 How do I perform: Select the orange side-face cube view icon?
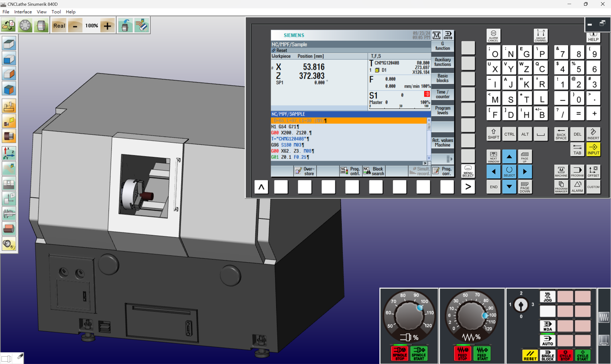pos(9,74)
